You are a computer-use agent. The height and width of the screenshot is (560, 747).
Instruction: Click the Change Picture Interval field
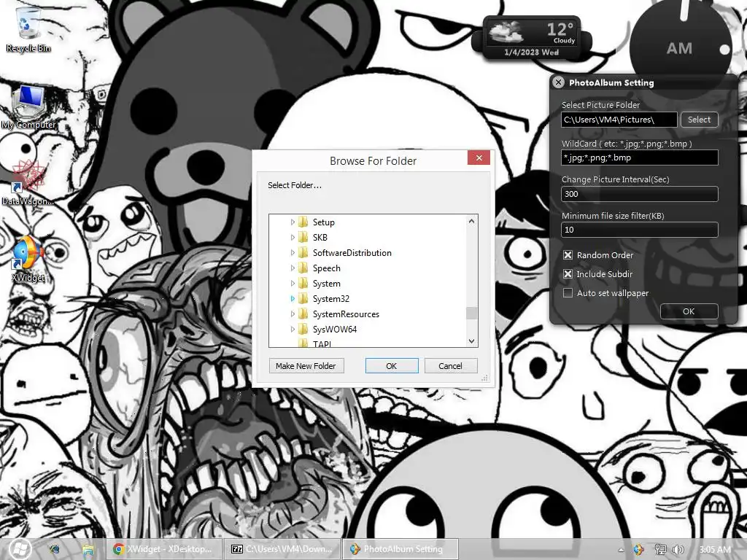point(639,194)
